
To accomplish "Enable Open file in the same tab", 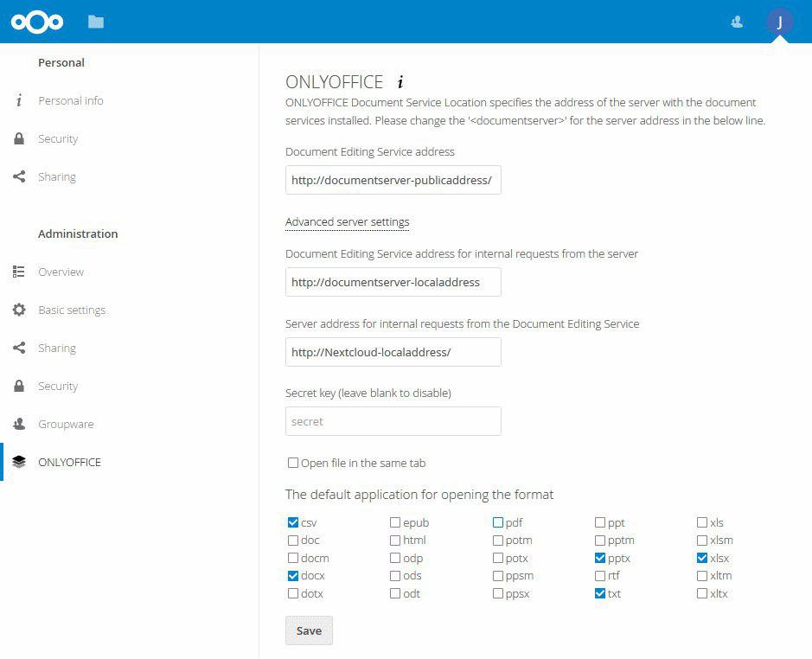I will click(293, 463).
